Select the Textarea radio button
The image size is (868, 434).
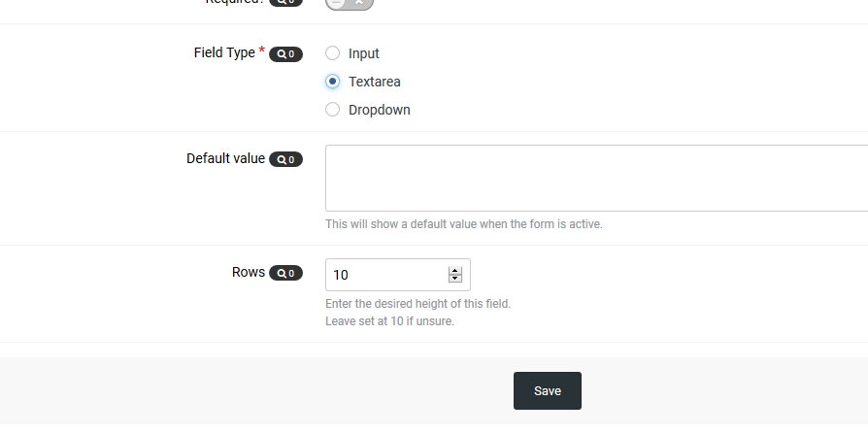tap(333, 82)
